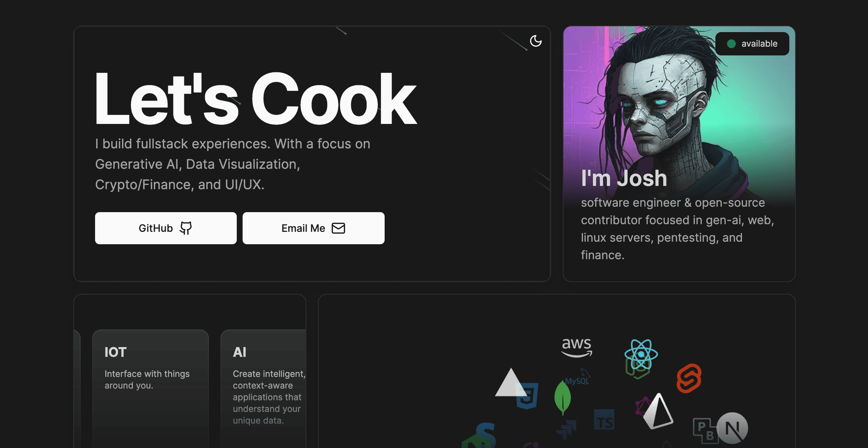Click the "Let's Cook" headline
The height and width of the screenshot is (448, 868).
[x=255, y=99]
